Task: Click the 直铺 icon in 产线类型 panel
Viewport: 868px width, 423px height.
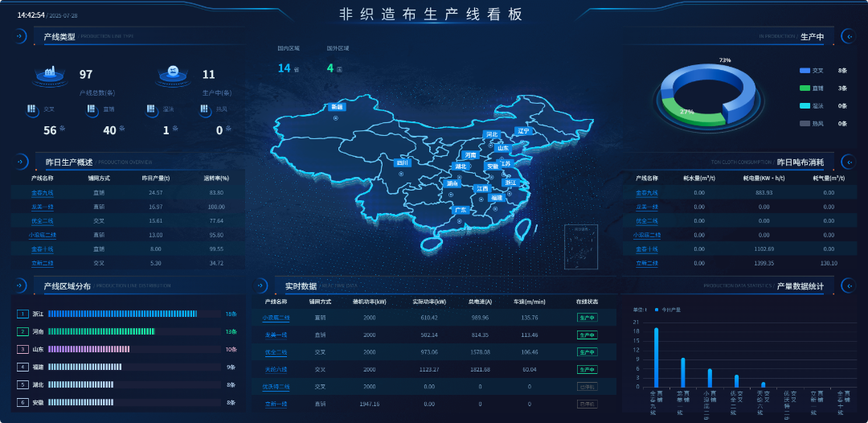Action: [92, 109]
